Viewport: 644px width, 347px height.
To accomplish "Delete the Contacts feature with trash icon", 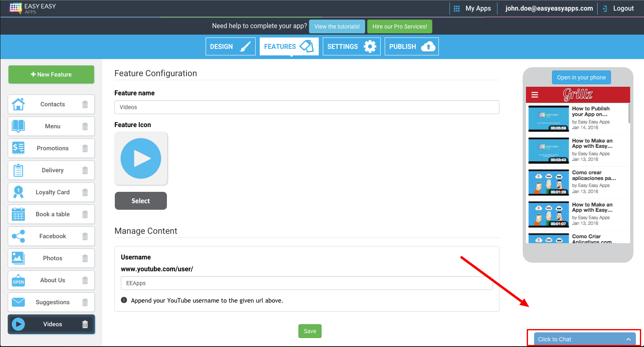I will pyautogui.click(x=85, y=104).
